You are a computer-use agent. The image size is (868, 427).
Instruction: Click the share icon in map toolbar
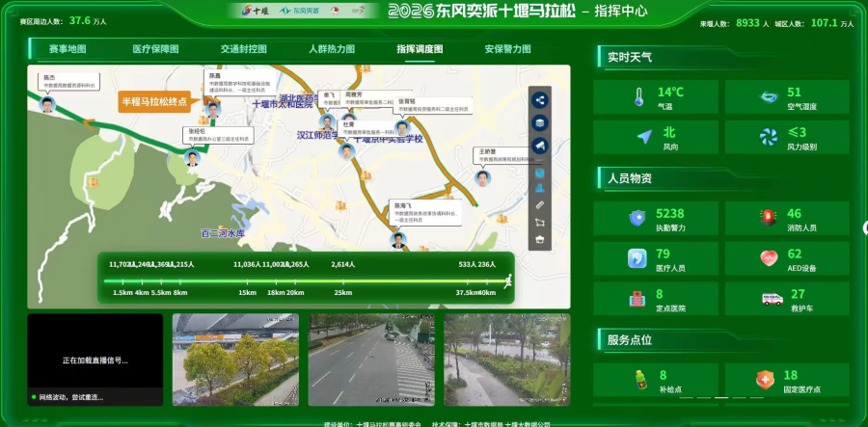click(x=540, y=99)
